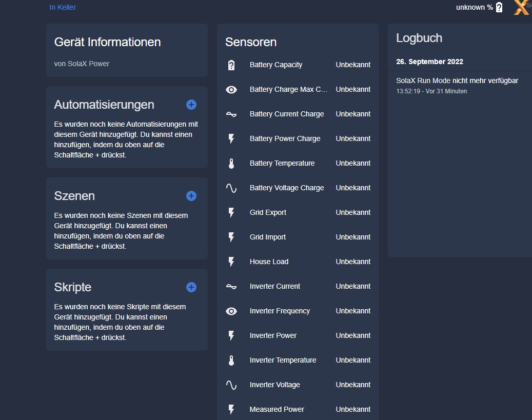Click the Gerät Informationen heading
Screen dimensions: 532x420
[x=108, y=42]
